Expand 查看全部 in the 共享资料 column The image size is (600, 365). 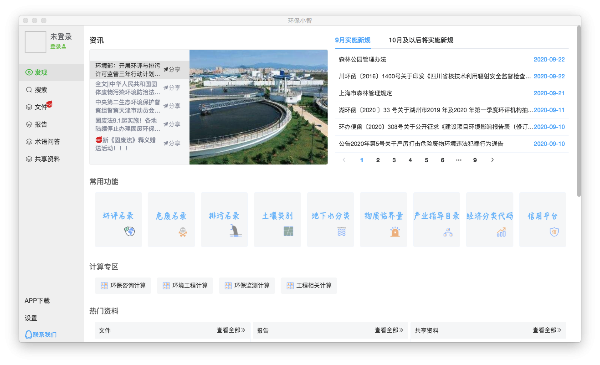click(547, 330)
